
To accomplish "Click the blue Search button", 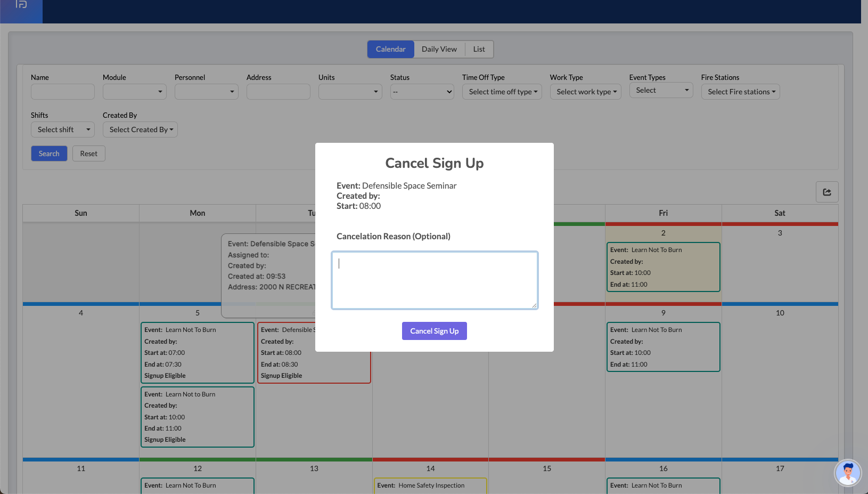I will point(49,153).
